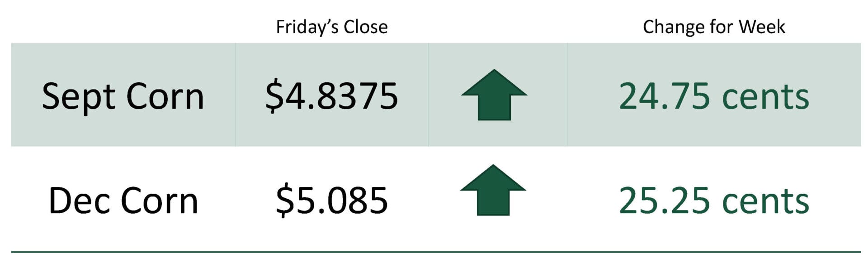Click the Sept Corn row label
This screenshot has width=868, height=263.
click(123, 97)
